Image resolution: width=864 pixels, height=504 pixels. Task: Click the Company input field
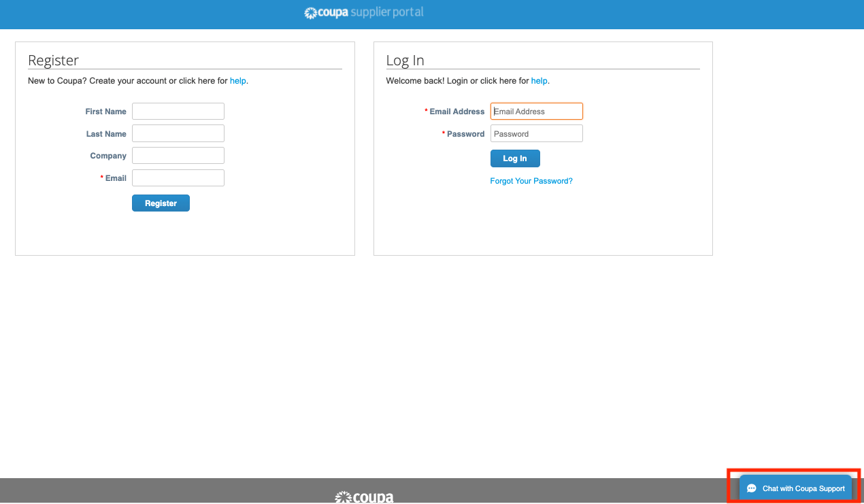[178, 155]
